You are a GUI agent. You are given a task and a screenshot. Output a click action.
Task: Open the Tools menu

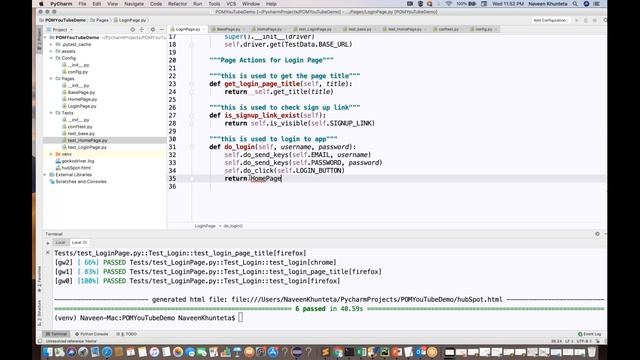(214, 4)
